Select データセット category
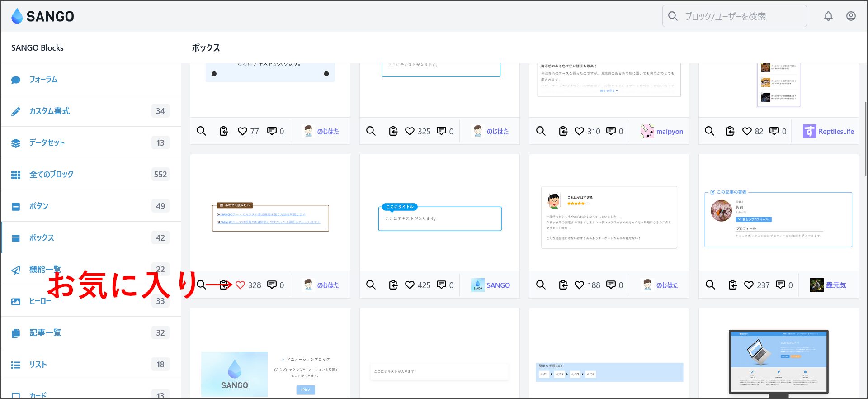 [x=90, y=142]
